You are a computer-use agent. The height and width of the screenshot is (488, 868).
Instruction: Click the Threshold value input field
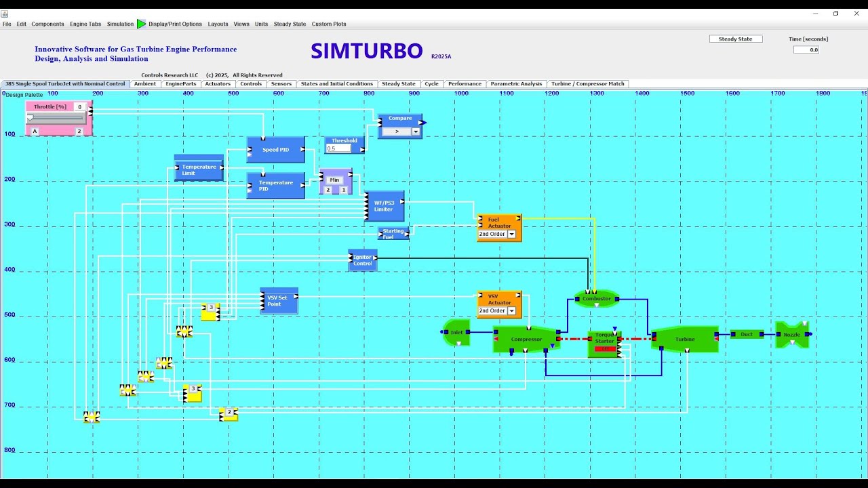click(x=338, y=148)
